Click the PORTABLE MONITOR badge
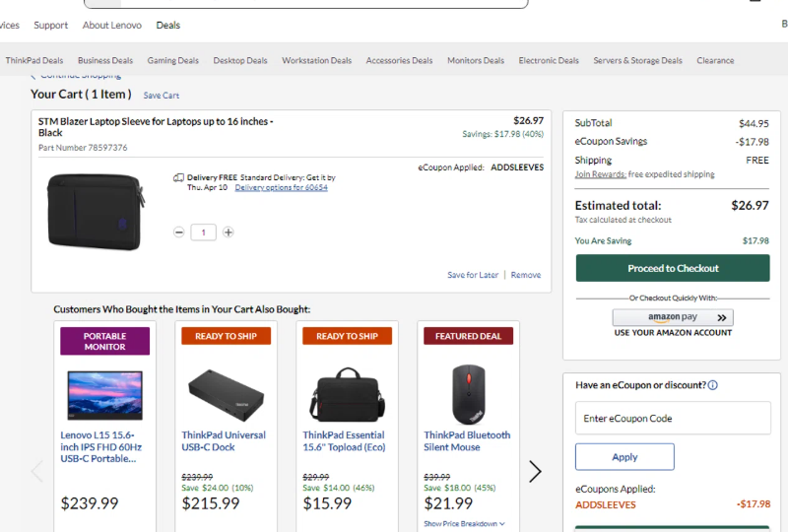This screenshot has width=788, height=532. 105,342
